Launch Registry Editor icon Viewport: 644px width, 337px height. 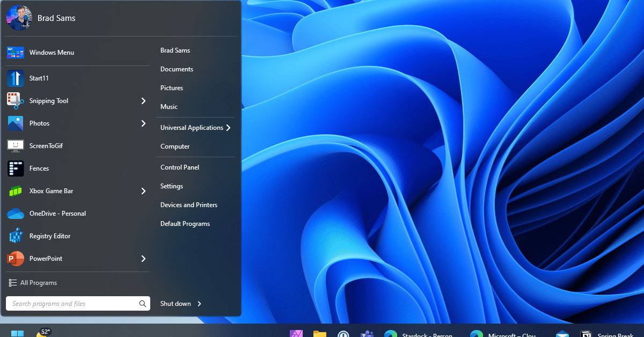(x=16, y=236)
